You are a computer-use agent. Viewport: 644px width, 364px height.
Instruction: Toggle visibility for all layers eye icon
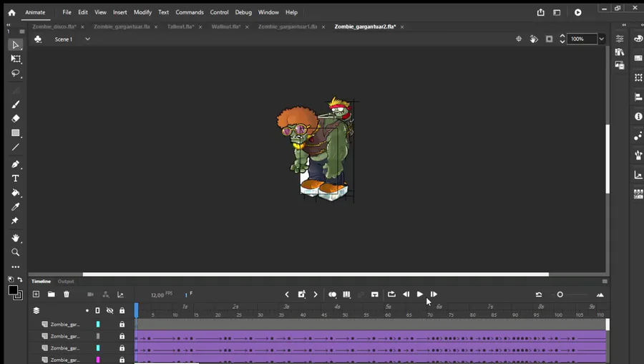tap(109, 310)
